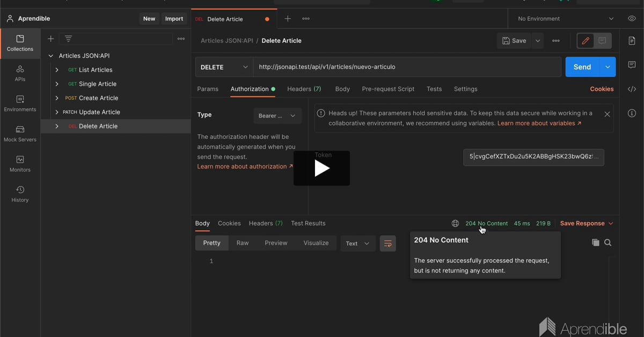Image resolution: width=644 pixels, height=337 pixels.
Task: Switch to edit mode with pencil icon
Action: 586,41
